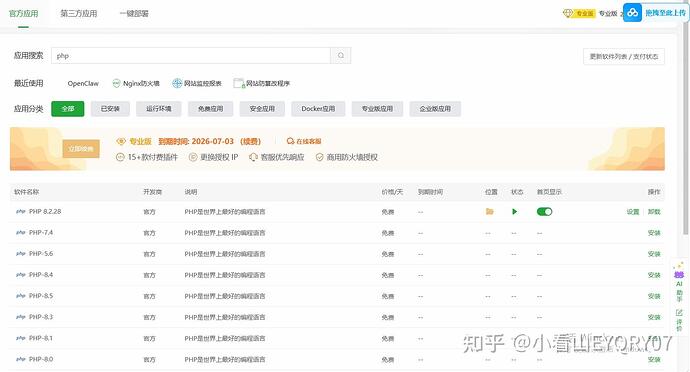The width and height of the screenshot is (690, 372).
Task: Open the AI assistant sidebar icon
Action: 679,274
